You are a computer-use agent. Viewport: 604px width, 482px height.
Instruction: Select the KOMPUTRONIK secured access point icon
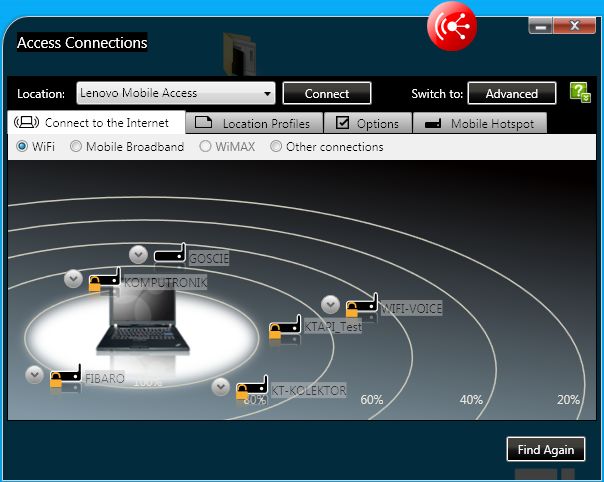[x=104, y=280]
